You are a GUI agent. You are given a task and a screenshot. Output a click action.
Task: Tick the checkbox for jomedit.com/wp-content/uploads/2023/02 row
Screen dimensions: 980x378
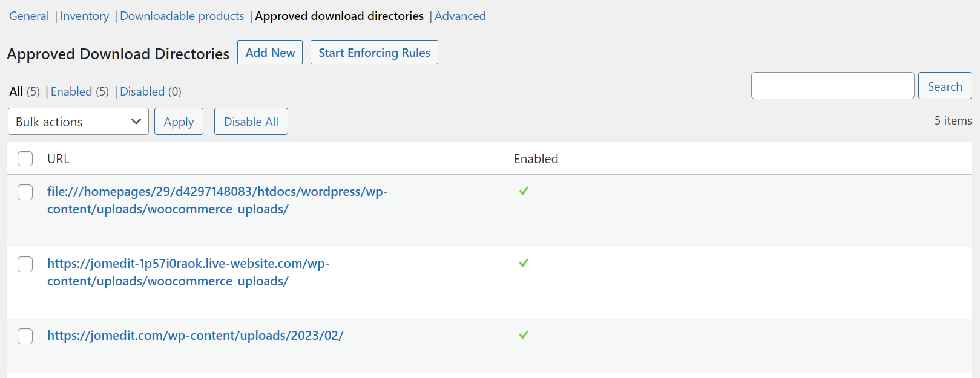[x=25, y=336]
